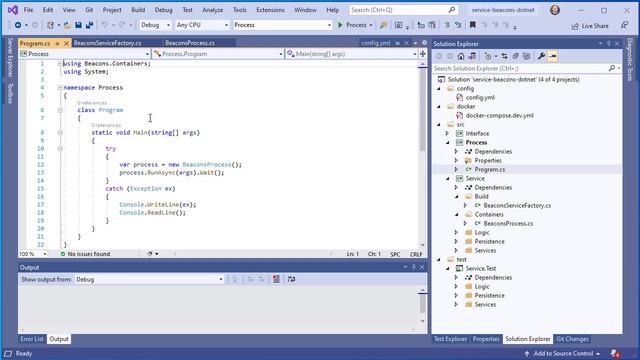This screenshot has width=640, height=360.
Task: Click the Clear All output icon
Action: (276, 279)
